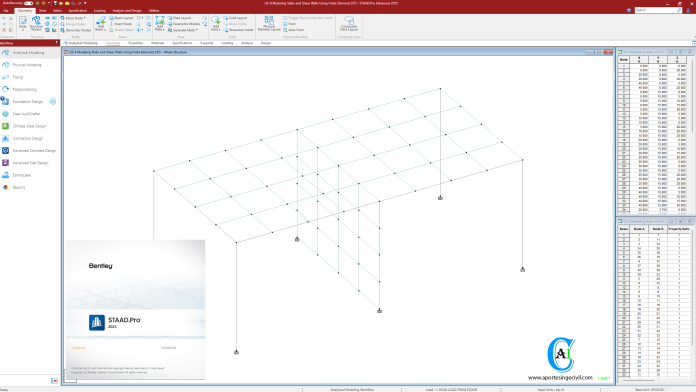Open Advanced Concrete Design workflow
This screenshot has height=392, width=696.
click(30, 150)
